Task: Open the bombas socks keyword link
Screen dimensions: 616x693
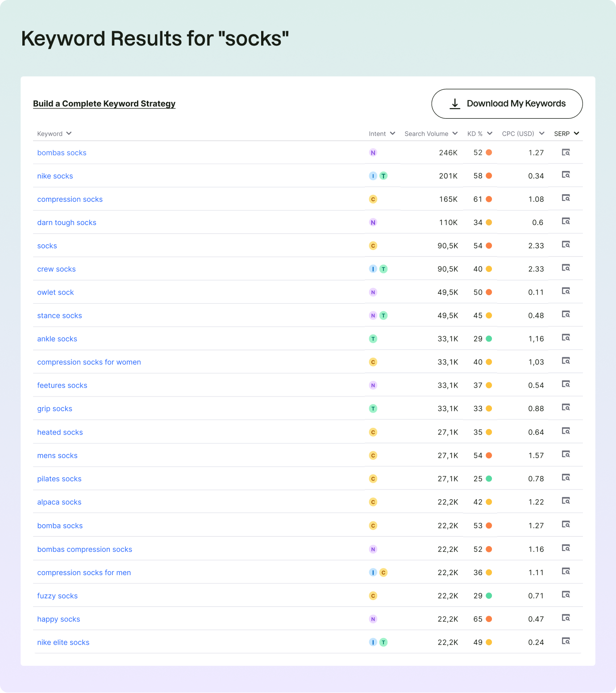Action: pos(62,153)
